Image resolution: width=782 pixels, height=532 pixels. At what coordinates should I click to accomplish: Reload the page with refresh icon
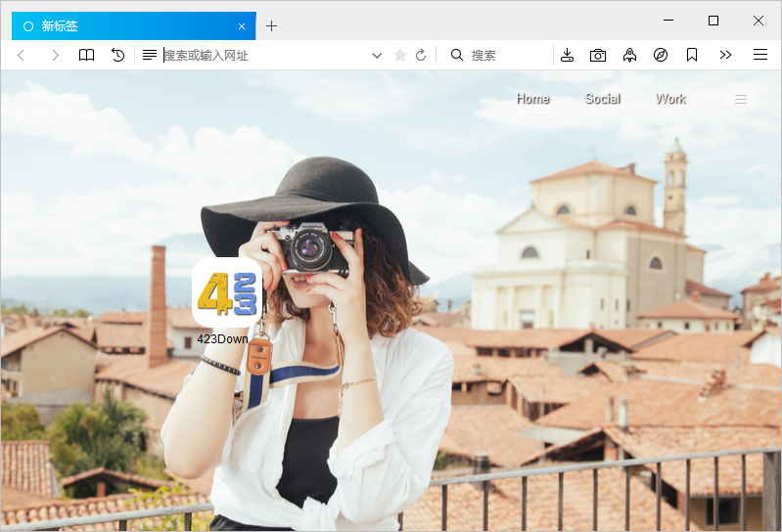tap(421, 56)
